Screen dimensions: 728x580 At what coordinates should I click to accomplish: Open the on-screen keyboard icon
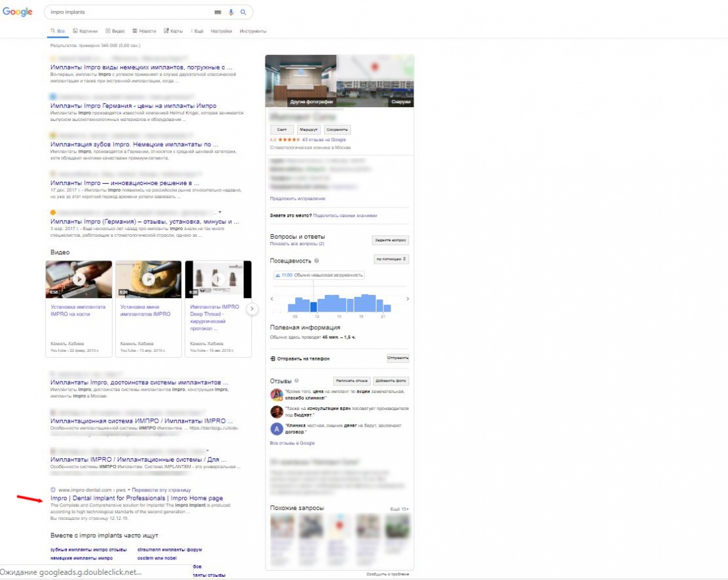coord(218,12)
